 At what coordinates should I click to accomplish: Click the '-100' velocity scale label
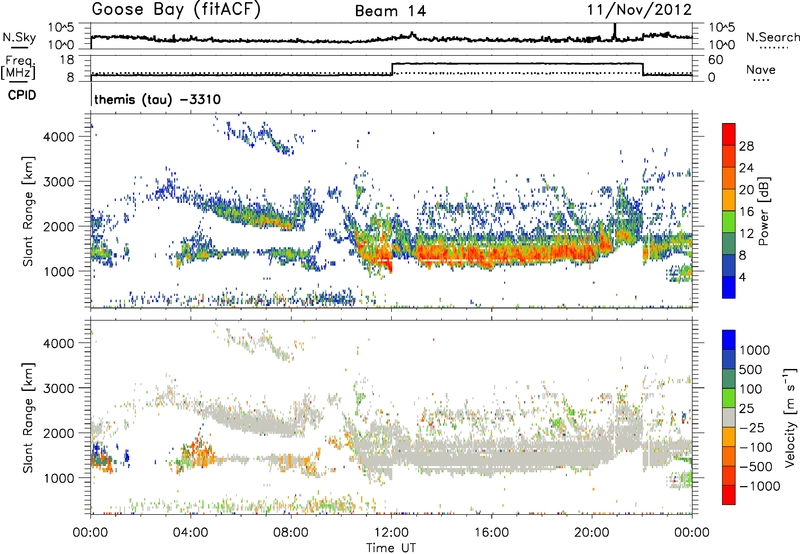click(756, 447)
